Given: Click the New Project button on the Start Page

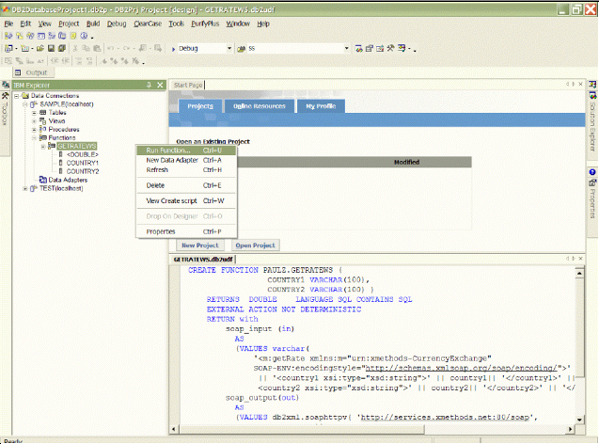Looking at the screenshot, I should 200,245.
